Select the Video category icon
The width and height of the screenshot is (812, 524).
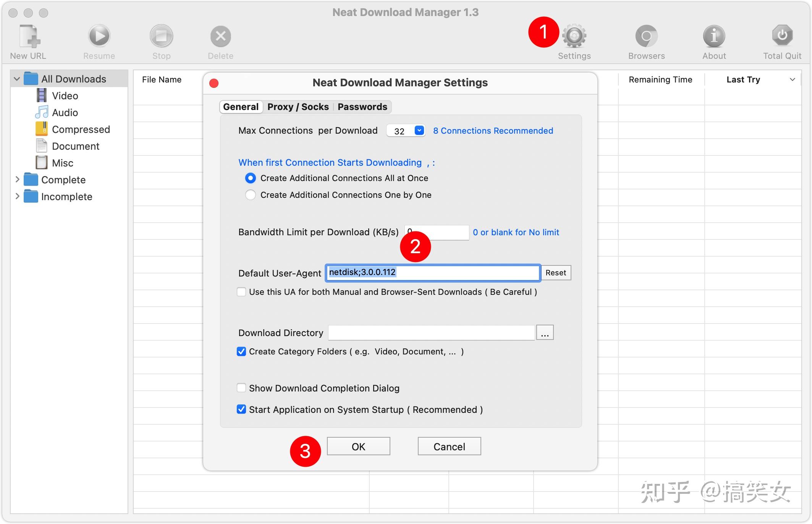click(x=42, y=95)
